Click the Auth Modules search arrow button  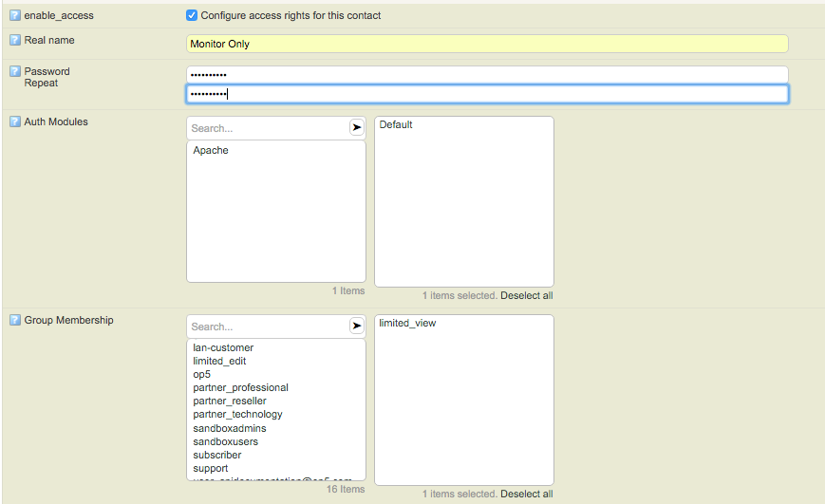click(357, 127)
